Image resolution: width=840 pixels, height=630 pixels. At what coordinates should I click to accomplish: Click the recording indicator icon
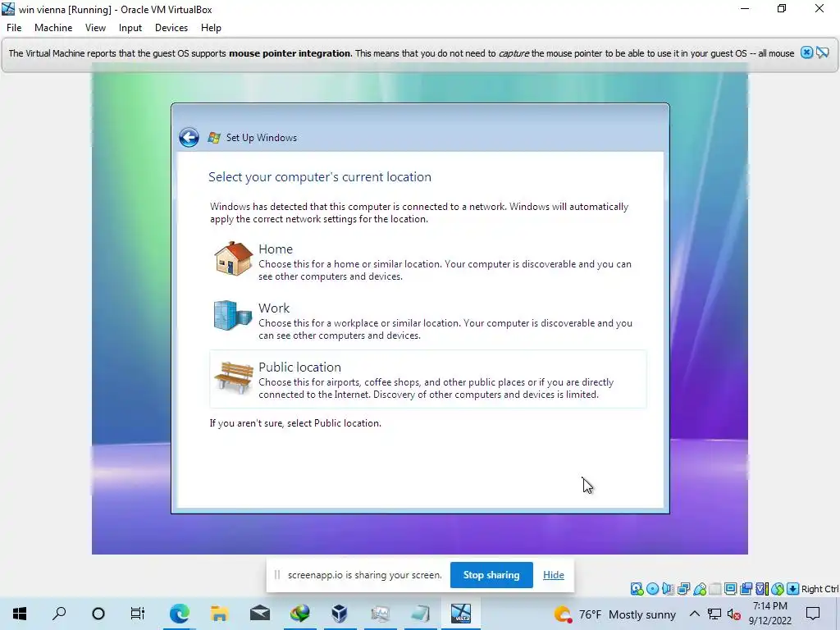pyautogui.click(x=746, y=589)
